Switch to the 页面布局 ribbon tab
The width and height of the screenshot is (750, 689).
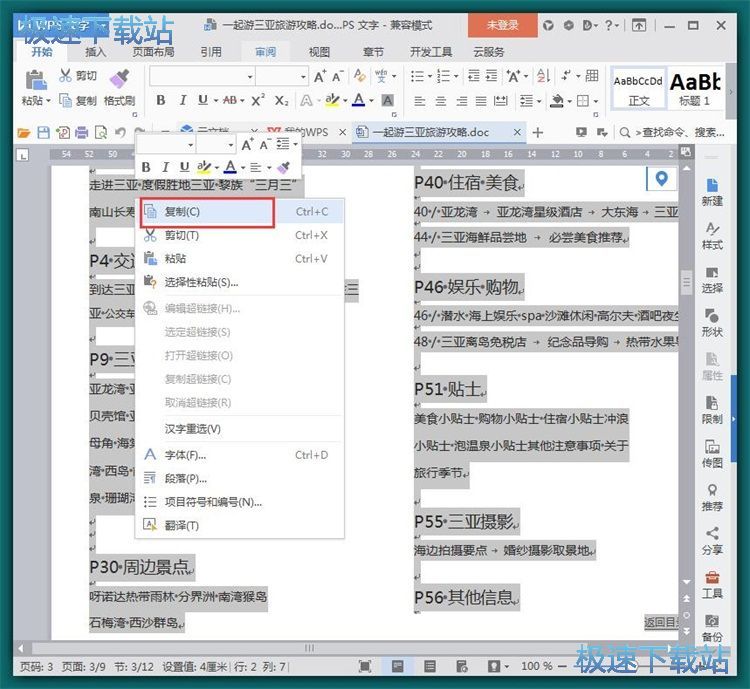coord(153,52)
